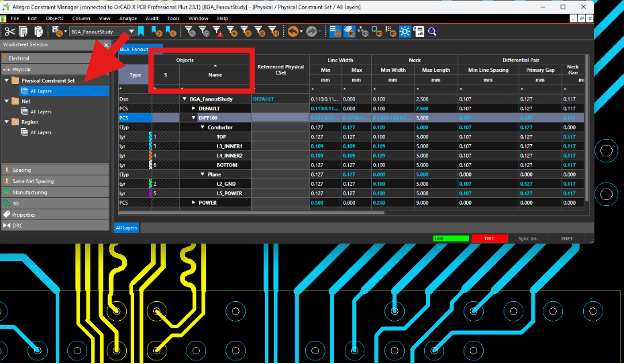
Task: Click the grey Redo arrow icon
Action: pos(312,31)
